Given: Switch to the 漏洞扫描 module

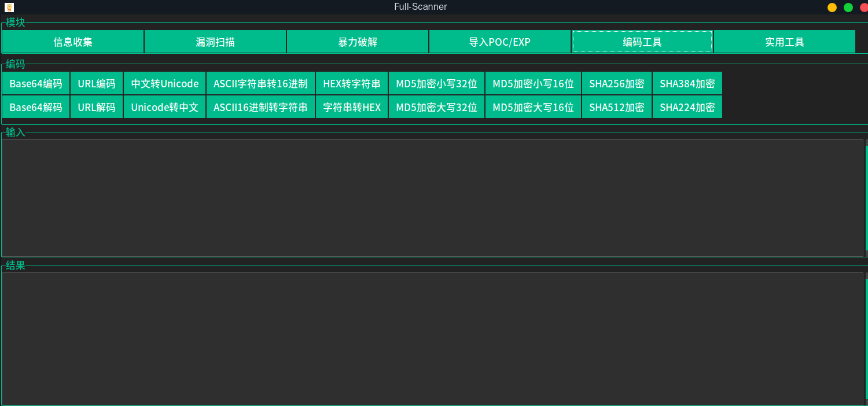Looking at the screenshot, I should (x=215, y=42).
